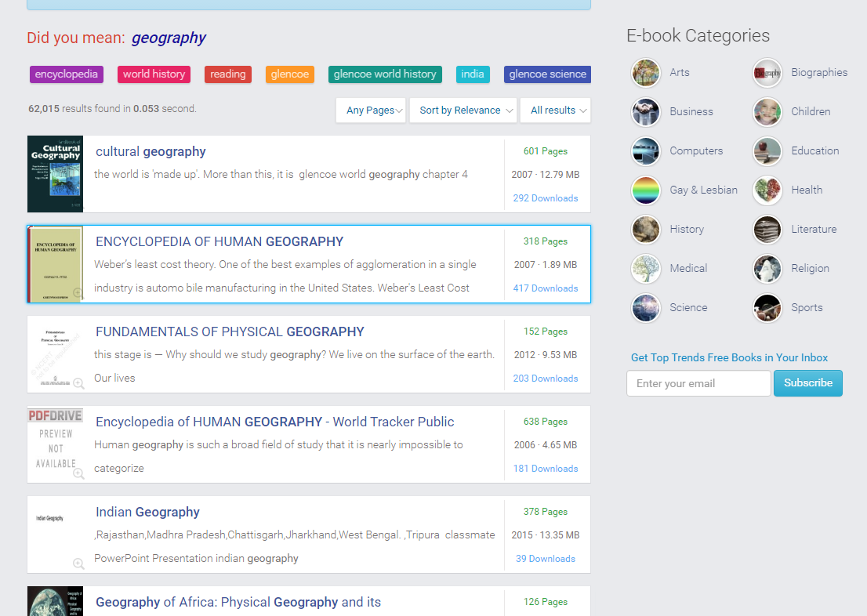
Task: Expand the Any Pages dropdown
Action: coord(371,110)
